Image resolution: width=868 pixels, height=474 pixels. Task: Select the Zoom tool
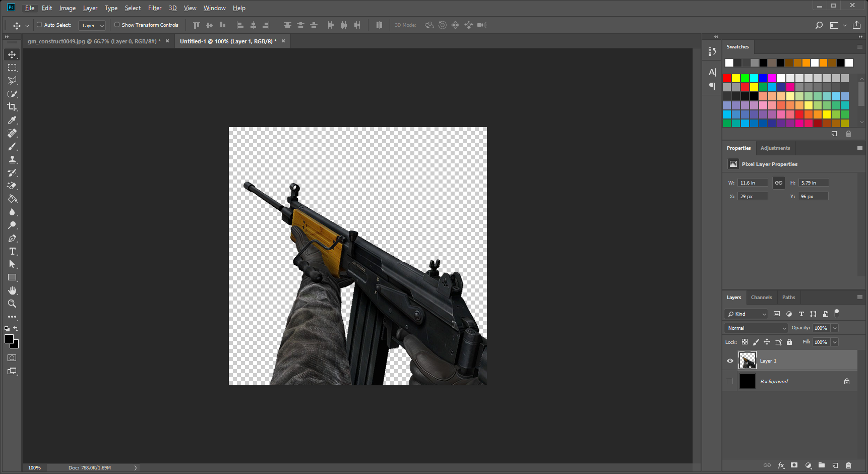[x=12, y=304]
